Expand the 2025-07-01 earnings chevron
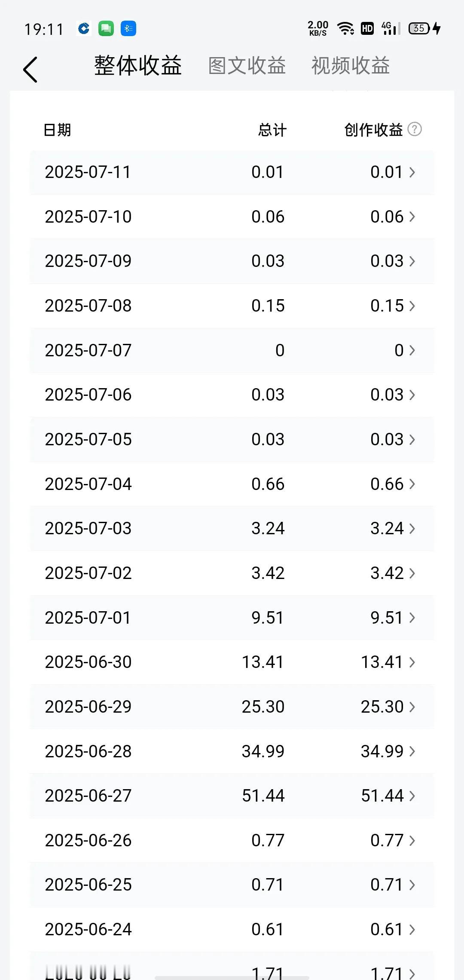464x980 pixels. pyautogui.click(x=412, y=618)
